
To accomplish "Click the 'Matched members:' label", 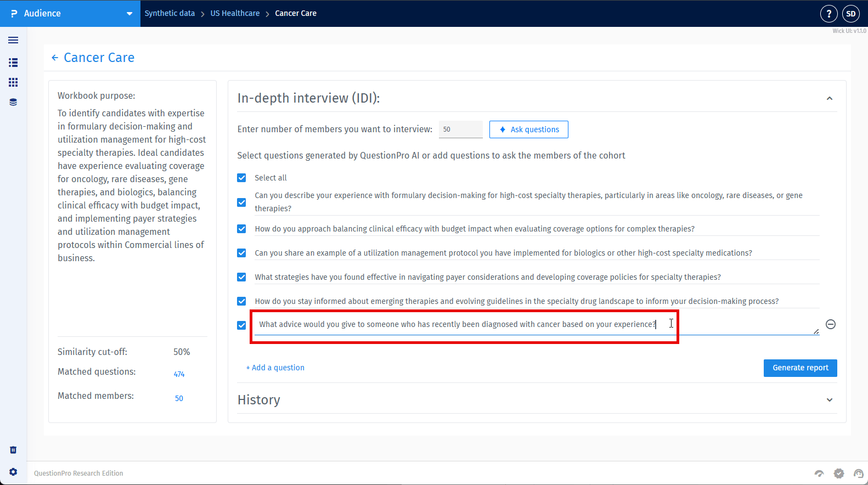I will point(95,396).
